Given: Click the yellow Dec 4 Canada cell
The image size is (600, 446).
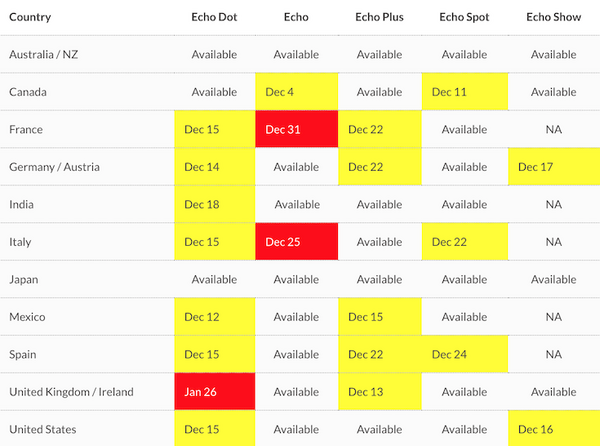Looking at the screenshot, I should click(297, 92).
